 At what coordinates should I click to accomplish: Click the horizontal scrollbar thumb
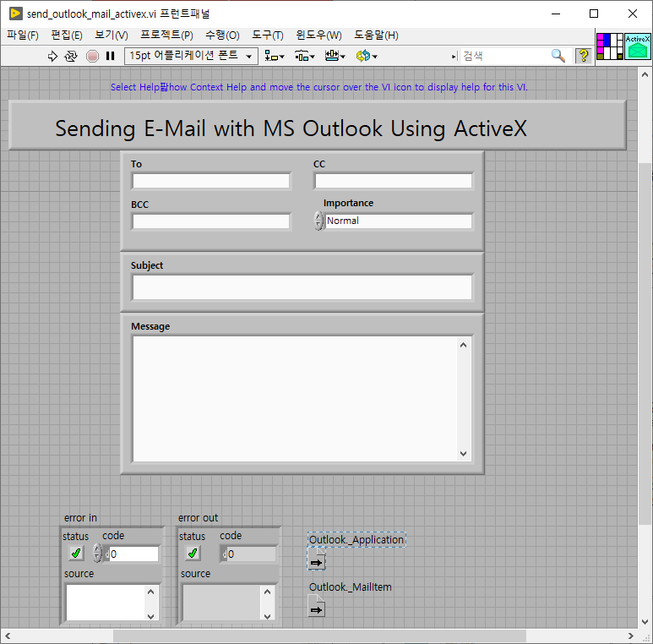point(319,636)
